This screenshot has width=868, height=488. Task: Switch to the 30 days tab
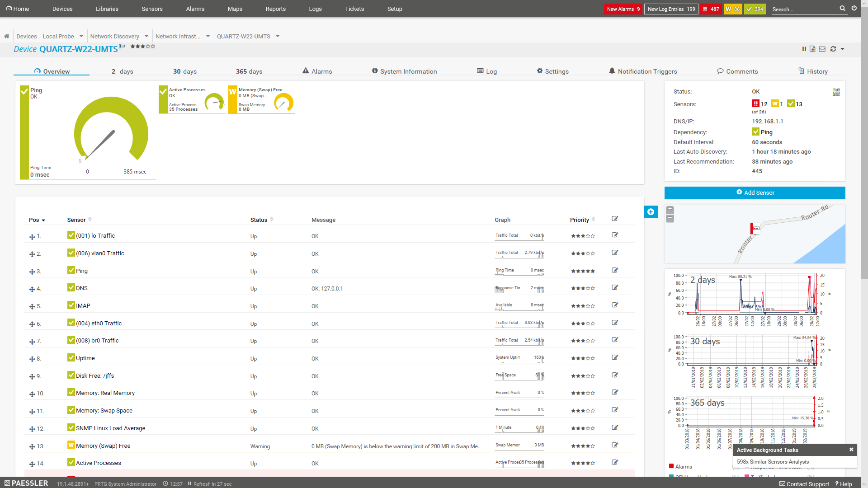tap(185, 71)
